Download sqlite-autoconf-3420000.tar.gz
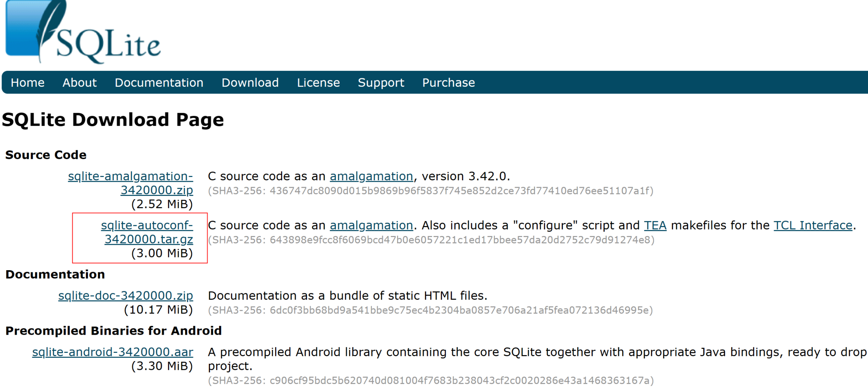This screenshot has height=390, width=868. [x=147, y=232]
